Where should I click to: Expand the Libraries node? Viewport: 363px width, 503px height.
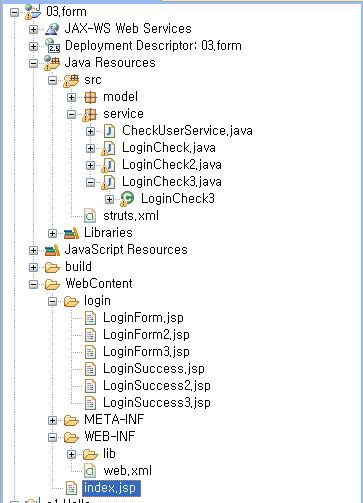(x=52, y=233)
